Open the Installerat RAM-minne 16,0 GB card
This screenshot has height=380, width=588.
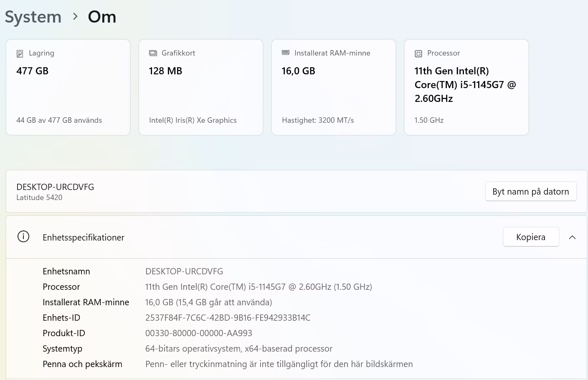coord(334,87)
